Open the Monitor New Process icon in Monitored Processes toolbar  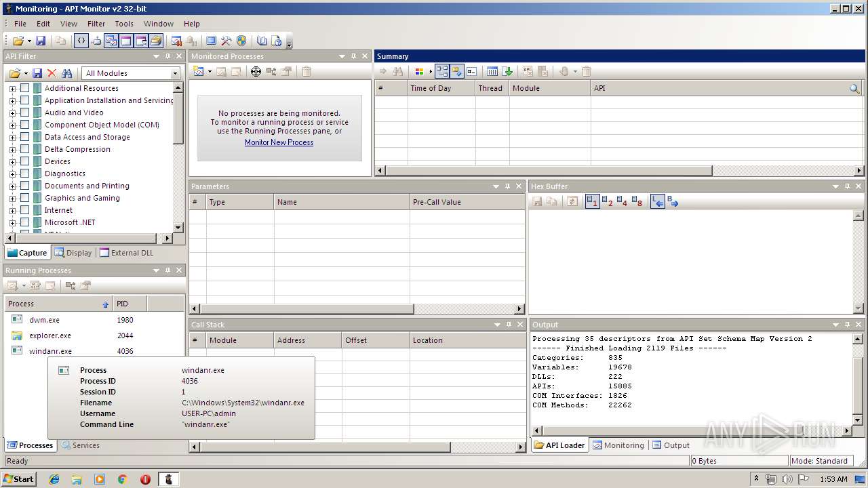pyautogui.click(x=198, y=71)
